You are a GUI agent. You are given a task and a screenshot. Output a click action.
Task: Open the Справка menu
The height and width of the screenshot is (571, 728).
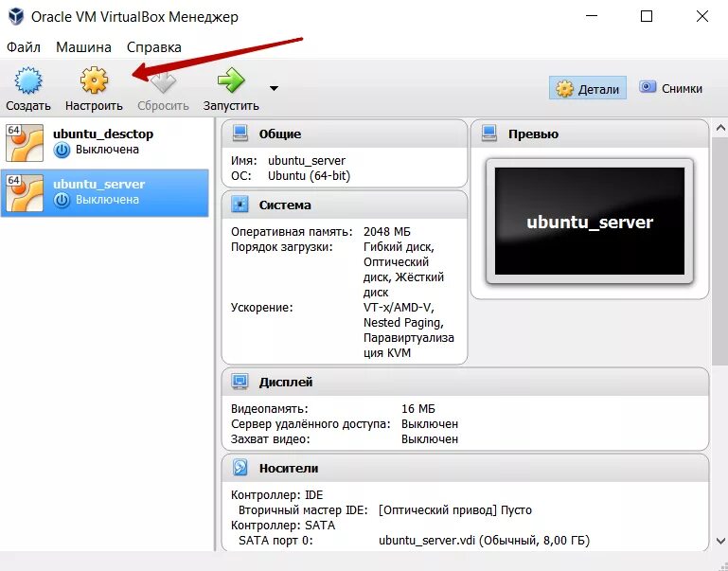tap(153, 47)
